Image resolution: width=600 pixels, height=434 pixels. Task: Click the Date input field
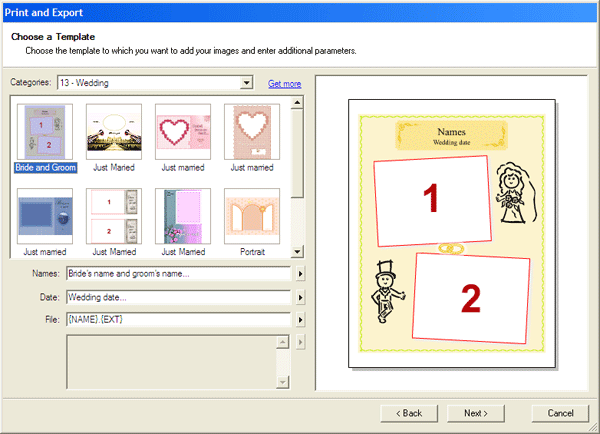point(178,297)
